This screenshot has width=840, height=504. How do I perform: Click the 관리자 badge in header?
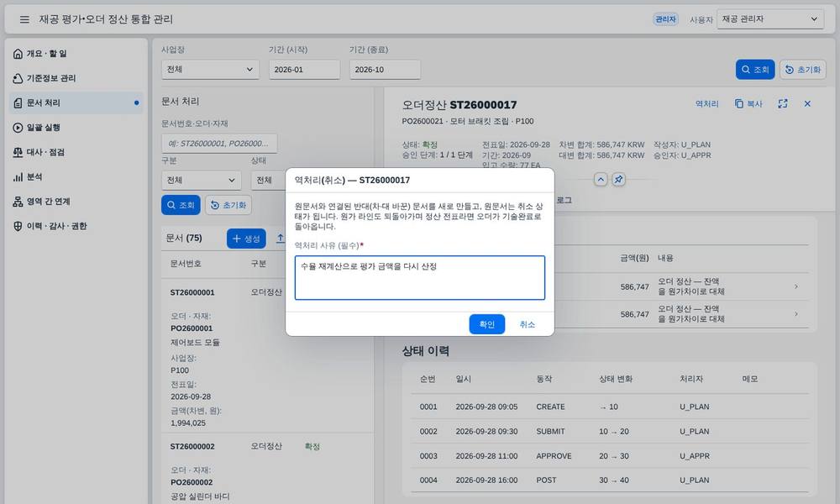[665, 19]
